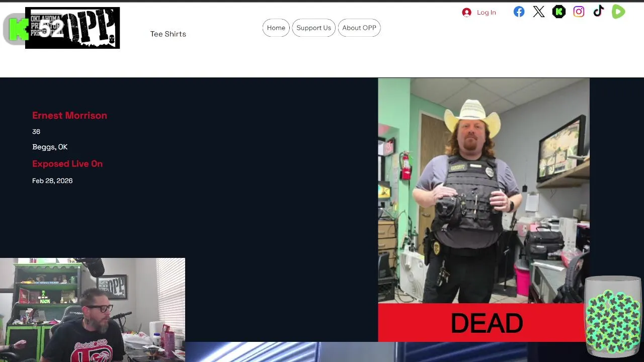Click the Log In link

[486, 13]
